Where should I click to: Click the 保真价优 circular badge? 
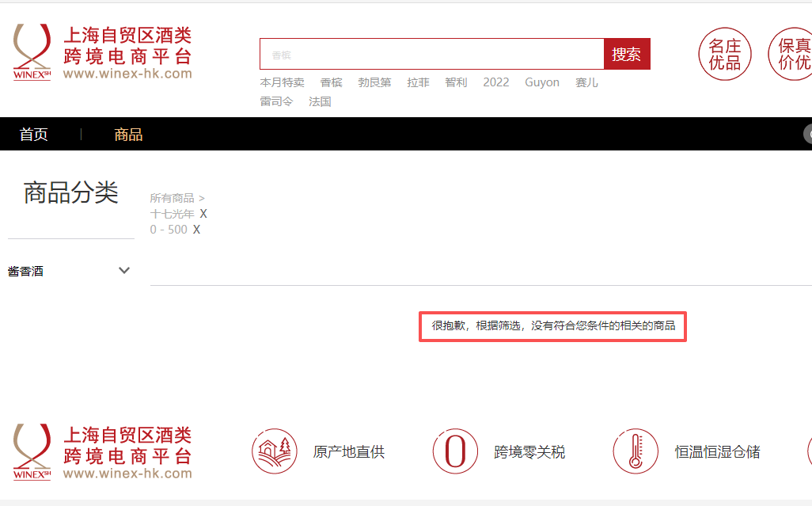pyautogui.click(x=791, y=54)
